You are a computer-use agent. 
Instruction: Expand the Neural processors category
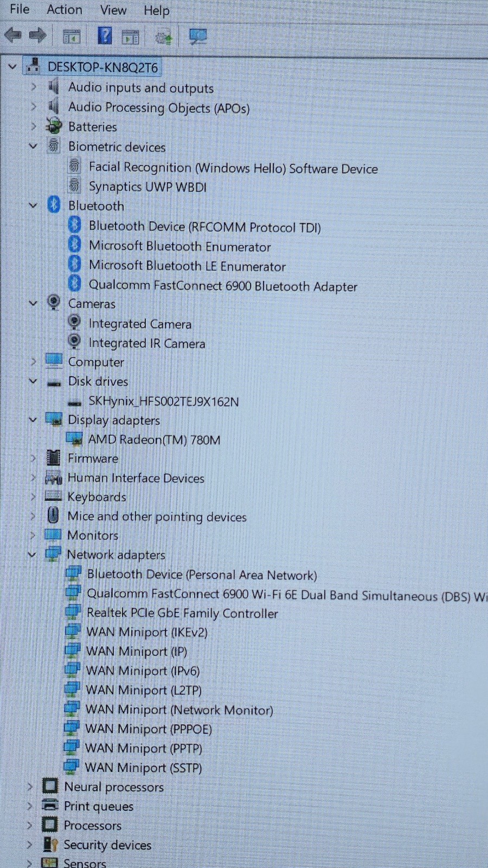30,787
